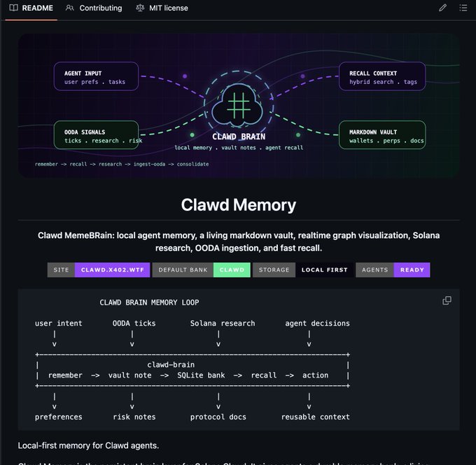The image size is (476, 465).
Task: Click the pencil edit file icon
Action: 442,8
